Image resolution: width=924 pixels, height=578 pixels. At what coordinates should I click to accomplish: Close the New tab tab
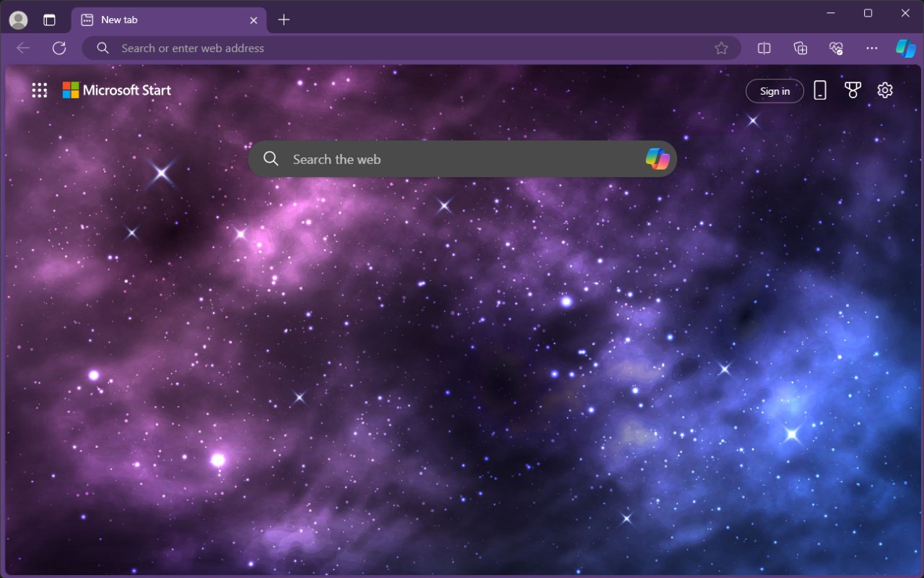(x=253, y=20)
